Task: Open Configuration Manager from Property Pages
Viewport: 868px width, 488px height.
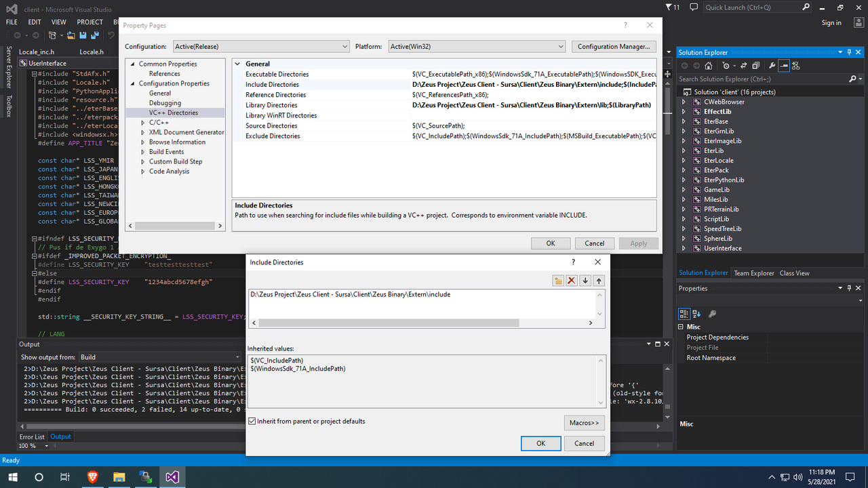Action: [x=614, y=47]
